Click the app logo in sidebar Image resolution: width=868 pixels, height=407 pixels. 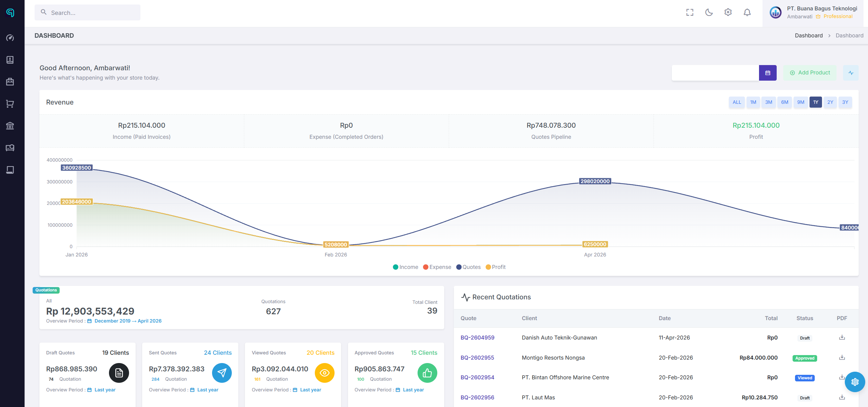point(10,13)
